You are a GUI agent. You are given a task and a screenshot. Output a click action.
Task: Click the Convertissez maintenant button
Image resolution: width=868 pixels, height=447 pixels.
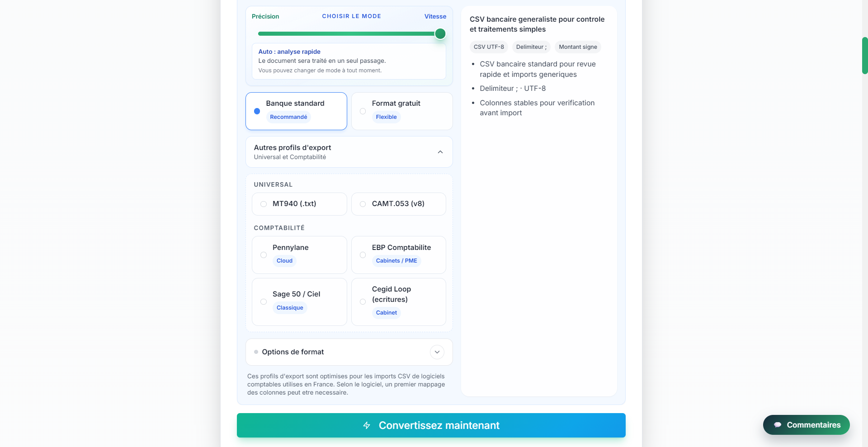pos(431,425)
